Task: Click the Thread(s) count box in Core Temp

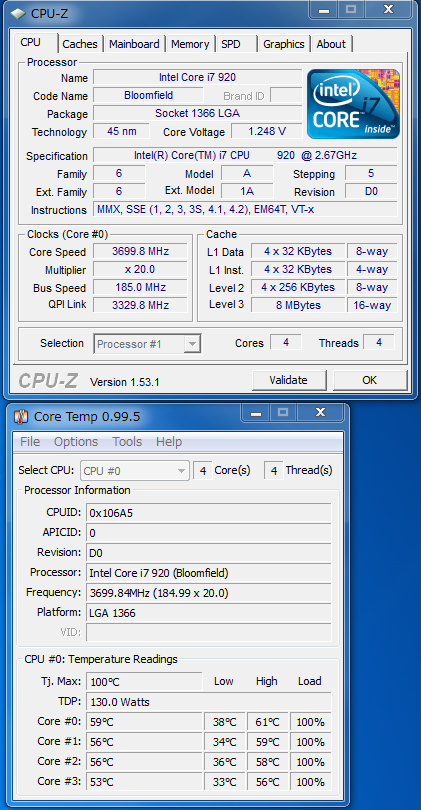Action: (x=274, y=471)
